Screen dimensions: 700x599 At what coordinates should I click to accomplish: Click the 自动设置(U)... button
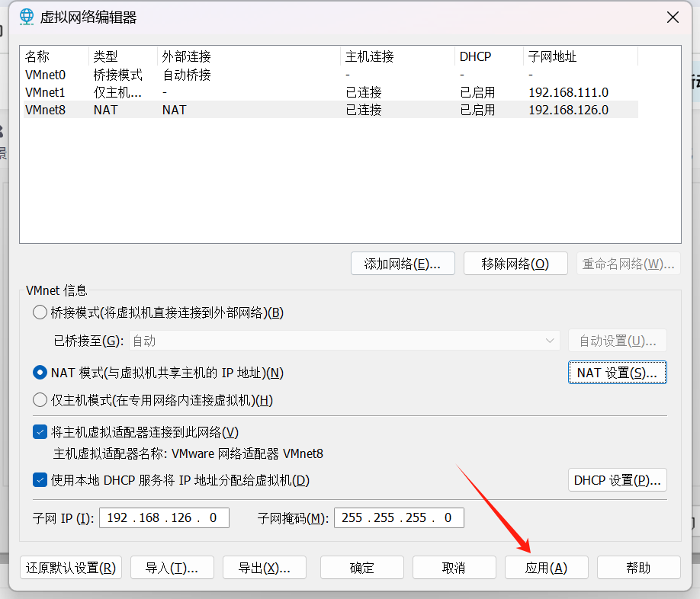click(x=618, y=341)
